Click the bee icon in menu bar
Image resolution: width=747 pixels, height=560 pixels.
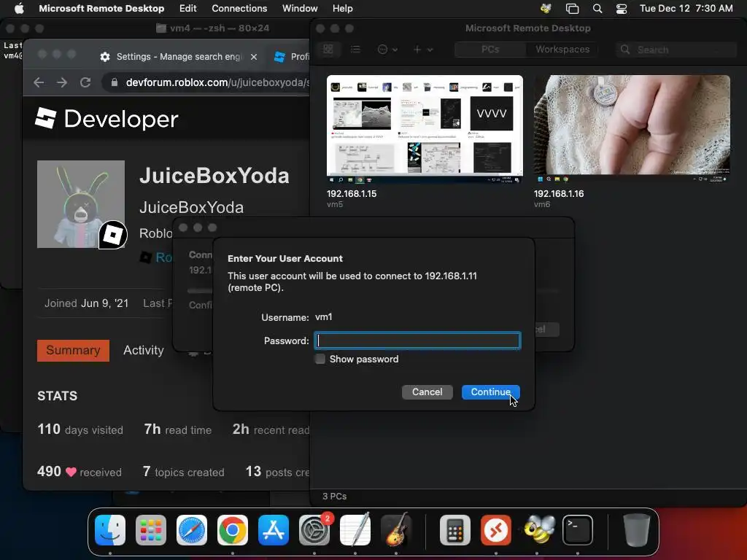(546, 9)
